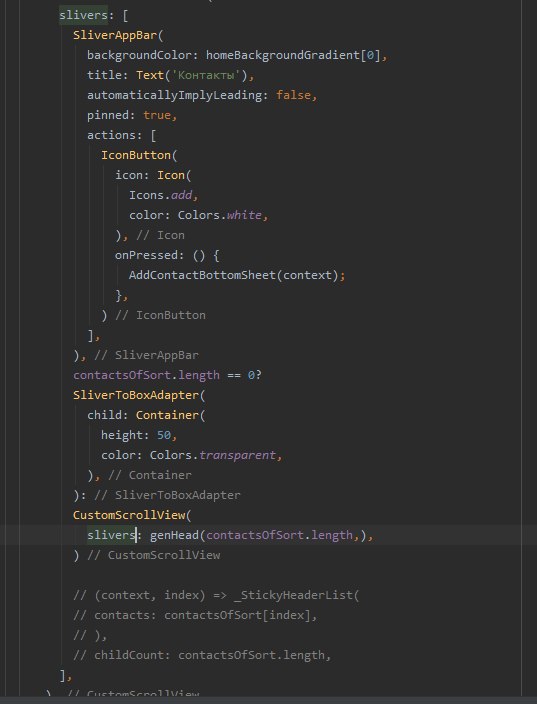Click '_StickyHeaderList(' in commented code

tap(296, 595)
